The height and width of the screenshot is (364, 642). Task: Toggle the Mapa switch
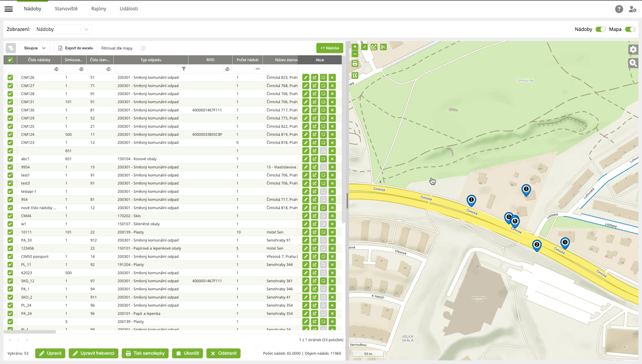[x=630, y=29]
